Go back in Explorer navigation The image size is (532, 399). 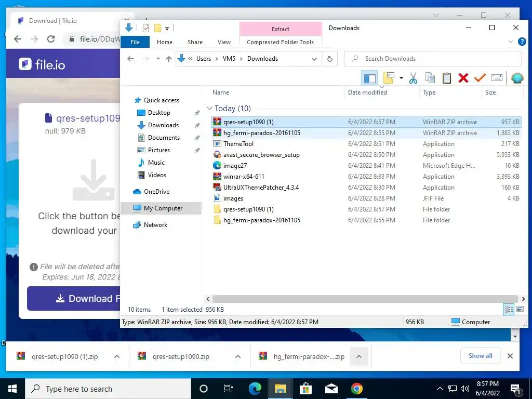(130, 59)
